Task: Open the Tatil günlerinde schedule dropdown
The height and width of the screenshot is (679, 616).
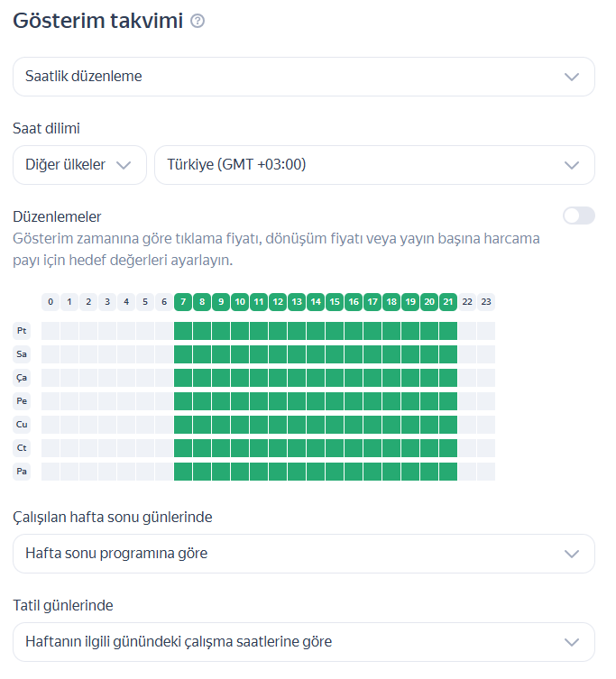Action: 303,642
